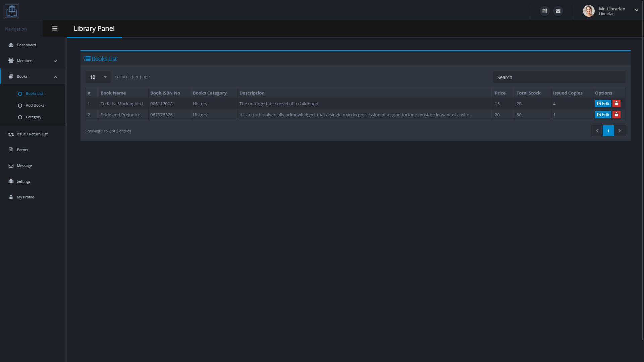
Task: Edit the To Kill a Mockingbird entry
Action: (x=603, y=104)
